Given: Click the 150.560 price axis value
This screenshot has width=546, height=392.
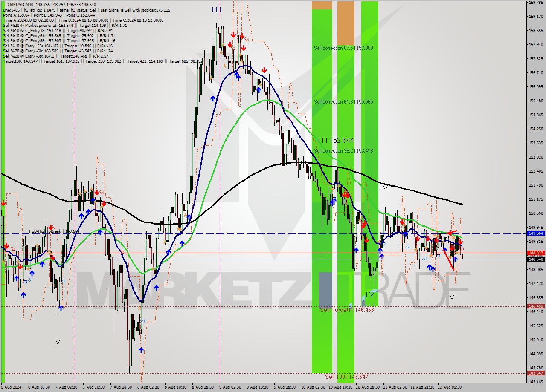Looking at the screenshot, I should pyautogui.click(x=536, y=213).
